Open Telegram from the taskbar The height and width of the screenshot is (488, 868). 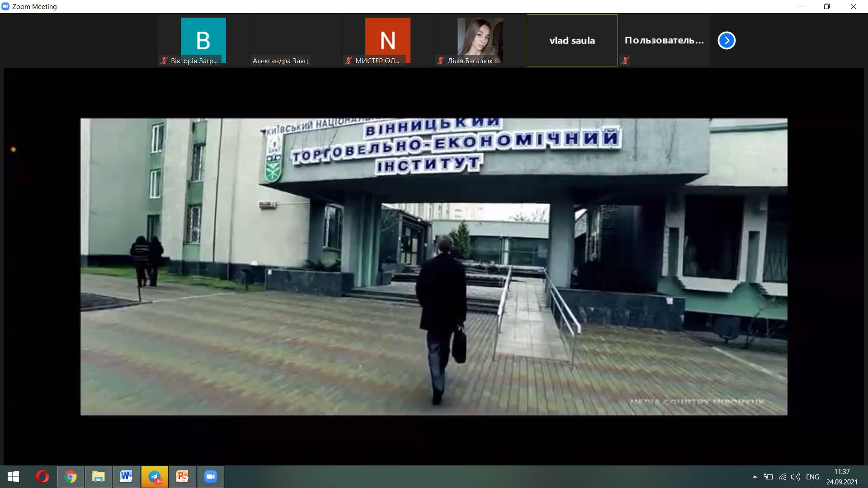[155, 477]
